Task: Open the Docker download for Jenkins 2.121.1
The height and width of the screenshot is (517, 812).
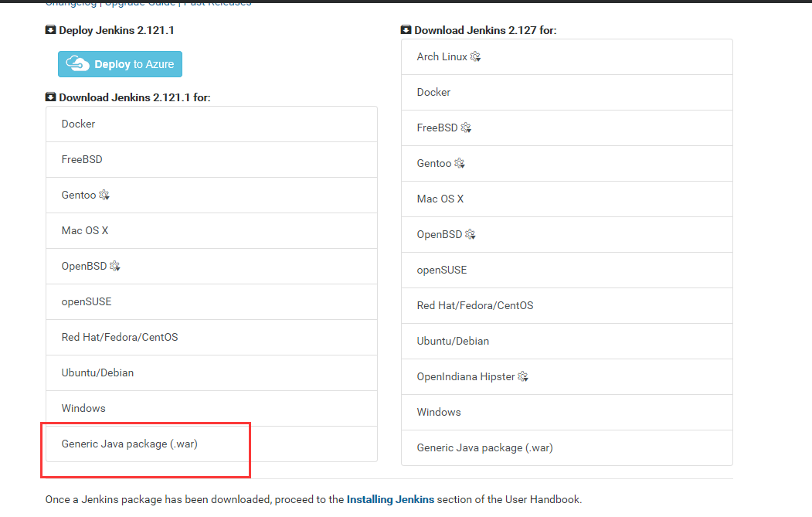Action: pyautogui.click(x=211, y=124)
